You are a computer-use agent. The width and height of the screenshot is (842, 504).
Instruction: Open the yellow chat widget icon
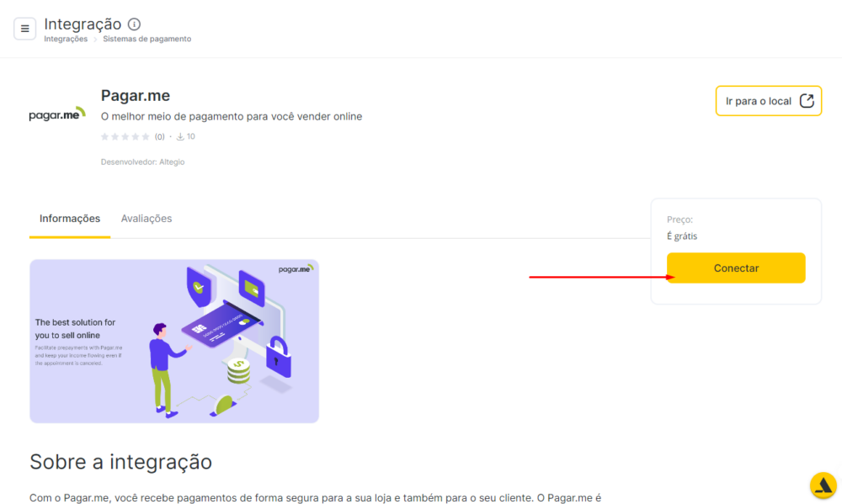(823, 485)
